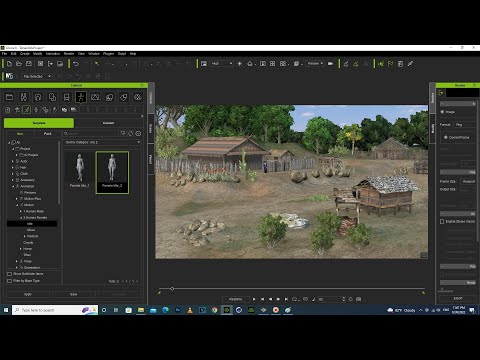Select the Female Idle_2 motion thumbnail

tap(112, 172)
